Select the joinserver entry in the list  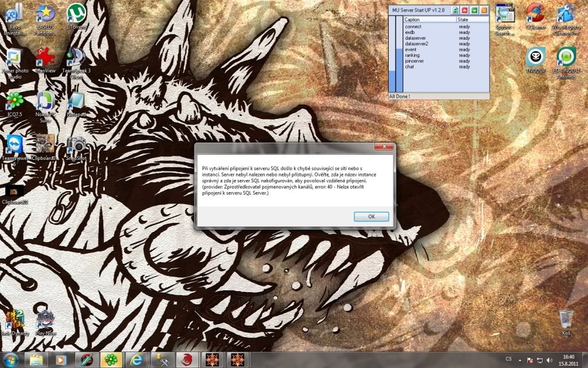(415, 61)
